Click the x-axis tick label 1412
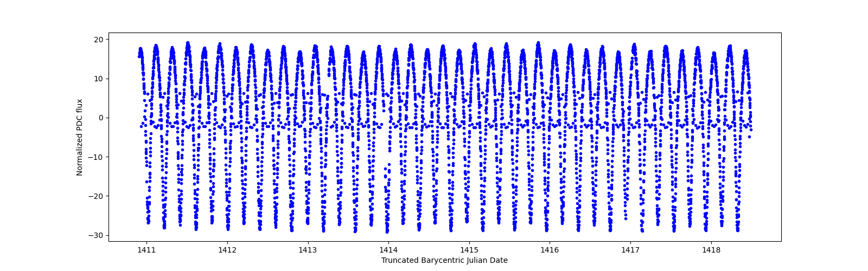Screen dimensions: 868x271 pos(227,250)
